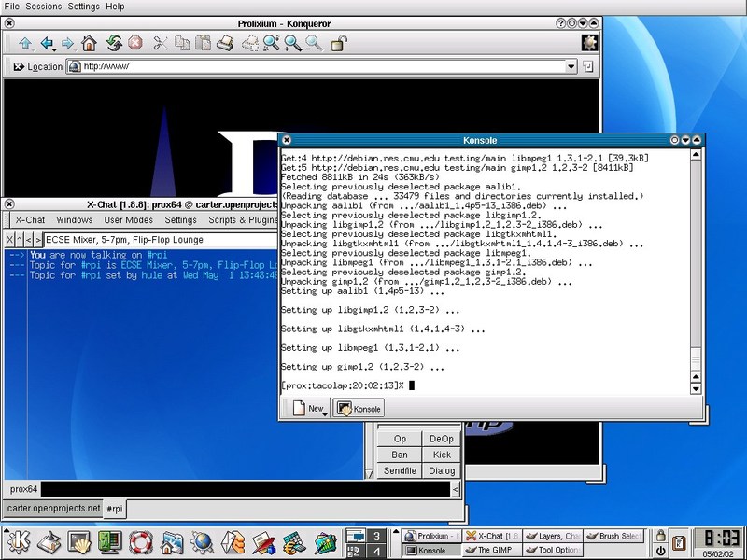Viewport: 747px width, 560px height.
Task: Open the Scripts & Plugins menu in X-Chat
Action: (x=243, y=220)
